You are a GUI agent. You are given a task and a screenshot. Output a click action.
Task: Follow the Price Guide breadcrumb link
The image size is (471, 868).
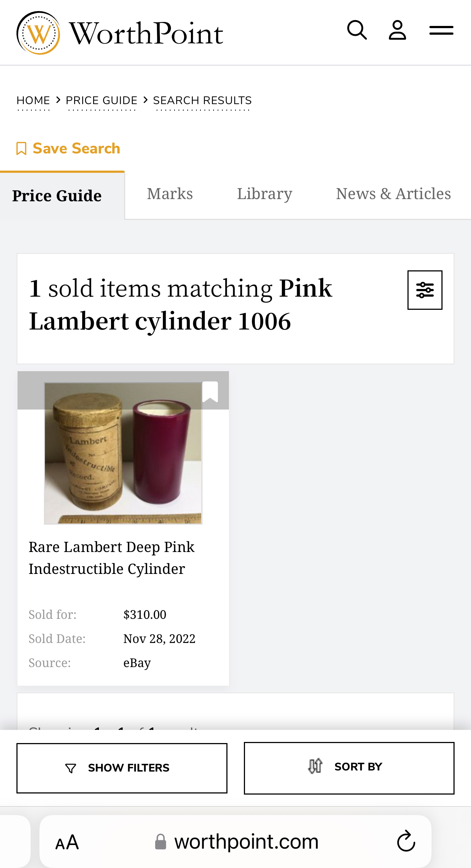point(102,100)
